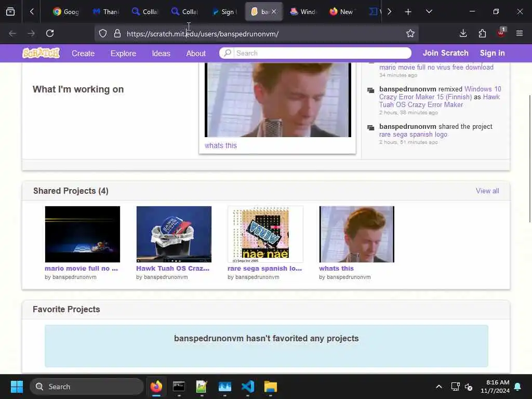Click 'rare sega spanish lo...' project title
532x399 pixels.
click(x=264, y=269)
